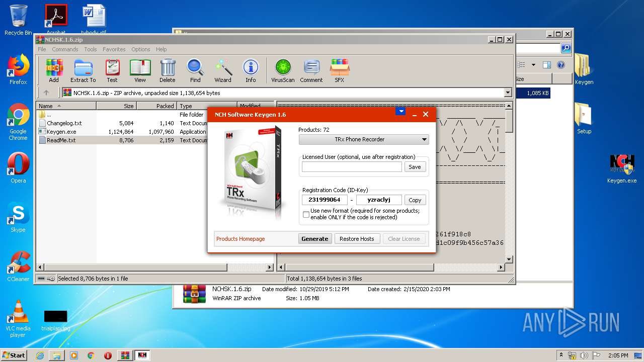Sort by the Size column header

(116, 106)
